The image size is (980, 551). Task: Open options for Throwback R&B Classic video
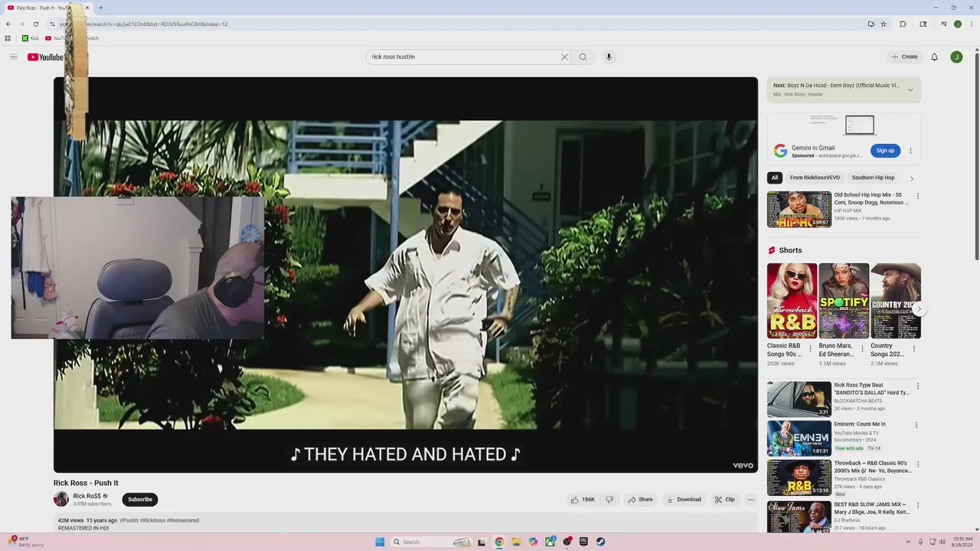pos(917,465)
